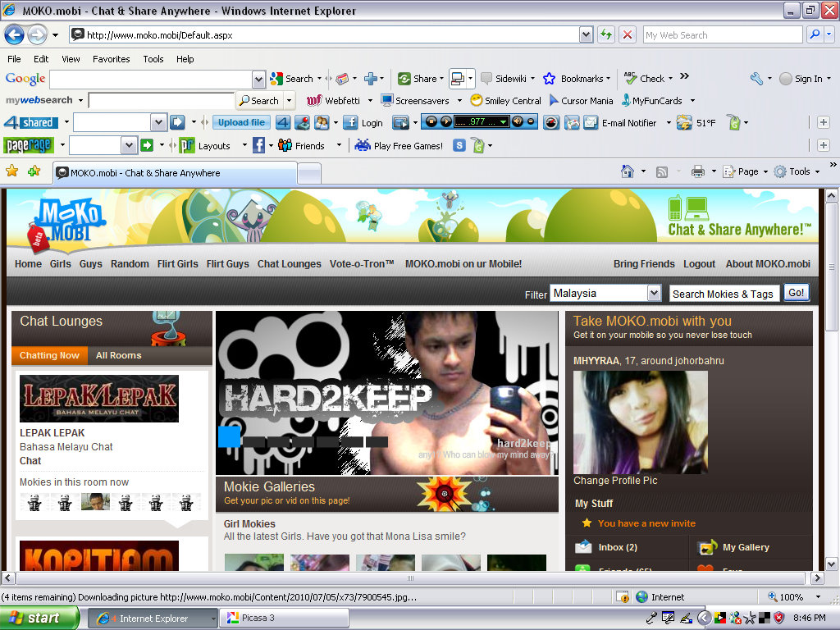This screenshot has height=630, width=840.
Task: Click the Google toolbar Share button
Action: click(421, 79)
